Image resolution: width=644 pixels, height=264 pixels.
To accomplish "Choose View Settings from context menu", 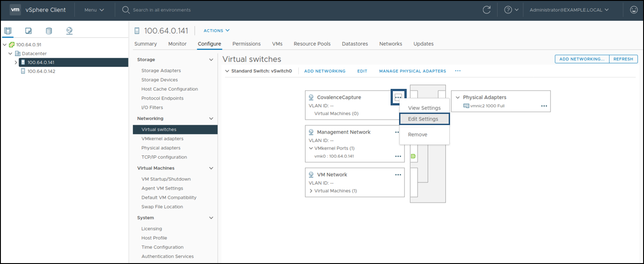I will 425,108.
